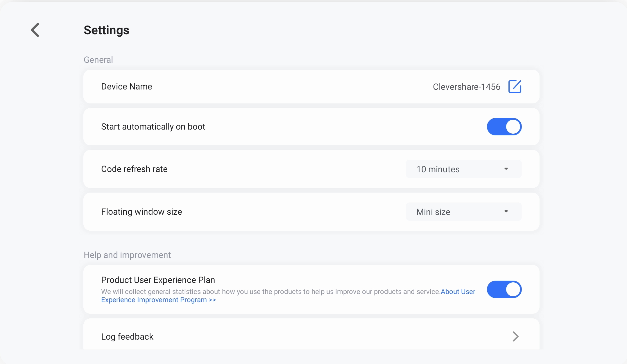The image size is (627, 364).
Task: Select the Cleversharе-1456 device name text
Action: [x=467, y=87]
